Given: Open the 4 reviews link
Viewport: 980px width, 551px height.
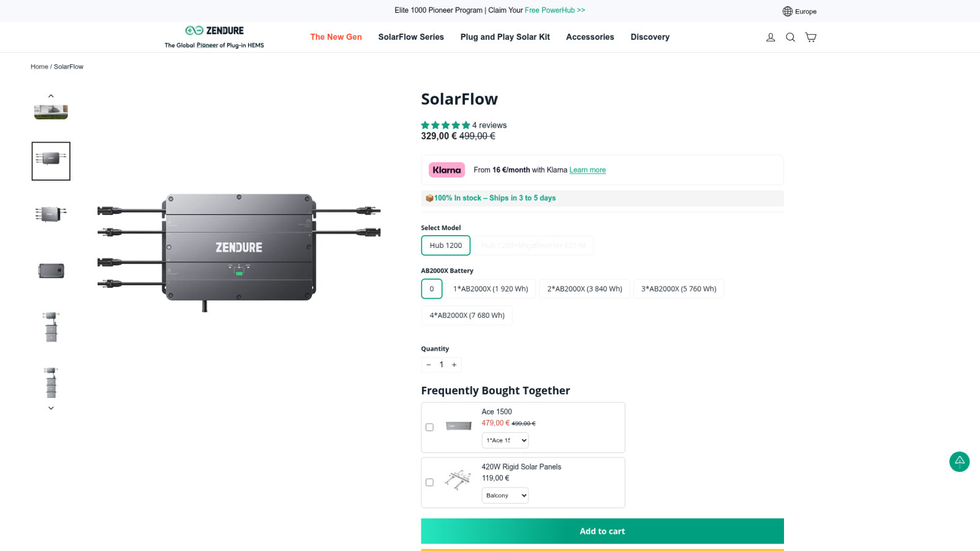Looking at the screenshot, I should (x=489, y=125).
